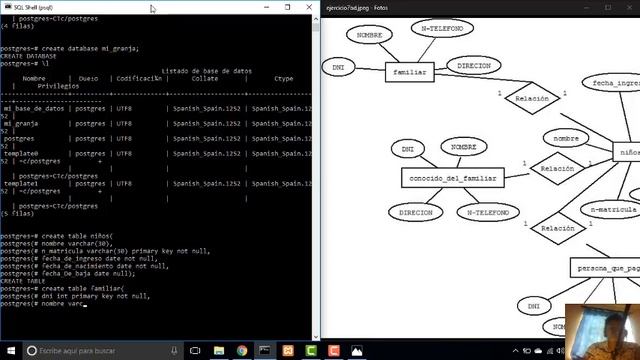Maximize the Fotos window
Viewport: 640px width, 360px height.
pyautogui.click(x=608, y=7)
